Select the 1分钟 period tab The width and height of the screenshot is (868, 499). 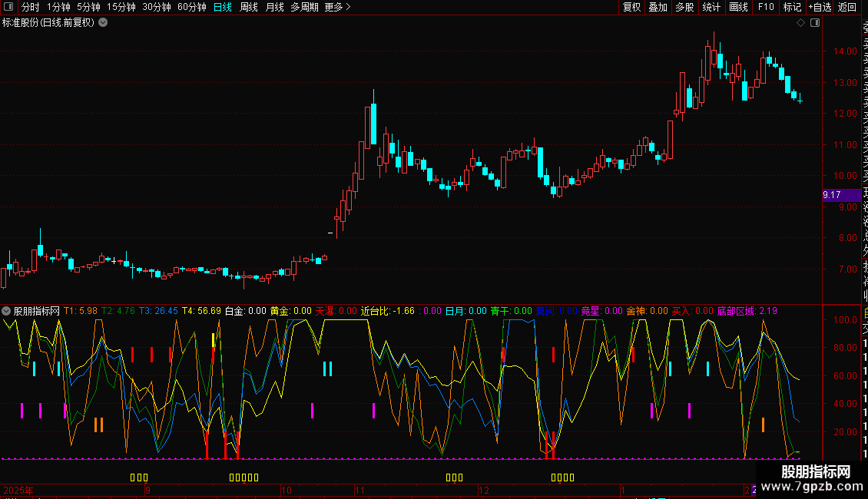tap(58, 7)
